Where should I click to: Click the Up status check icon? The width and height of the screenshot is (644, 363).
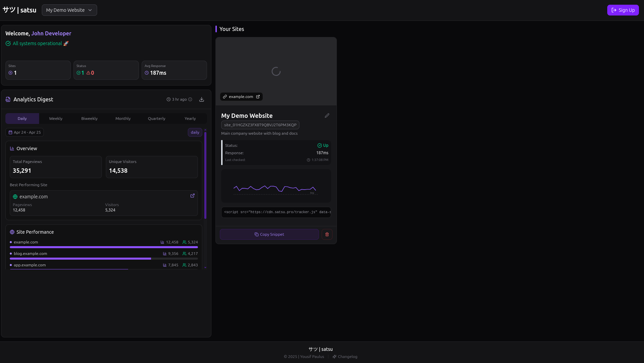[x=320, y=145]
